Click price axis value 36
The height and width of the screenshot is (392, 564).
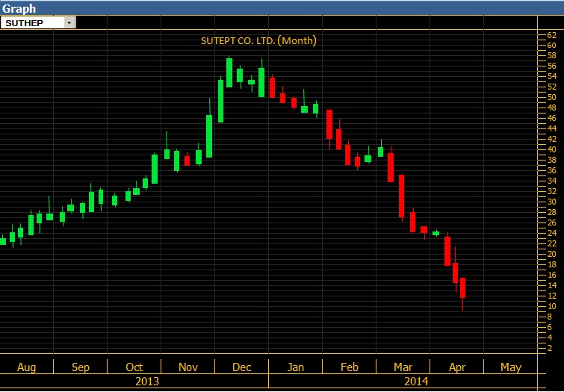point(551,170)
